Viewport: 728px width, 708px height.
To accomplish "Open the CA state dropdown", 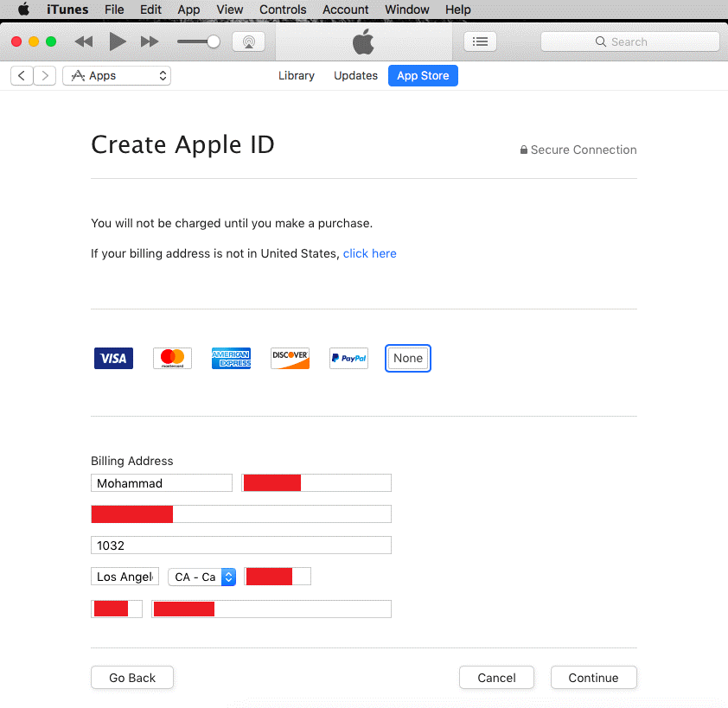I will click(202, 577).
